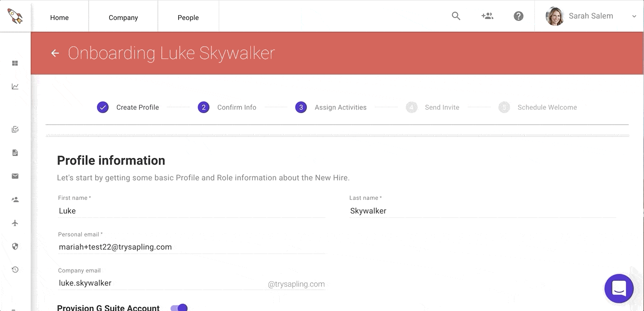644x311 pixels.
Task: Open the People navigation tab
Action: click(x=188, y=17)
